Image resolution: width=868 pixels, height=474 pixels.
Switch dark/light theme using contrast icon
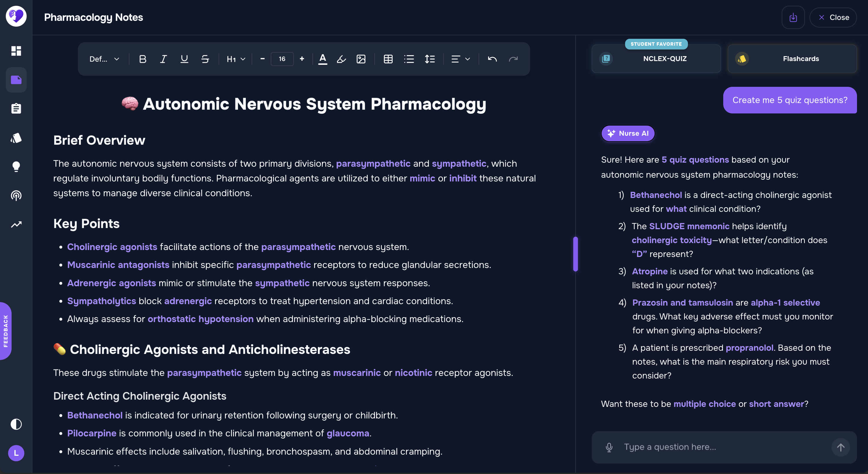(16, 424)
